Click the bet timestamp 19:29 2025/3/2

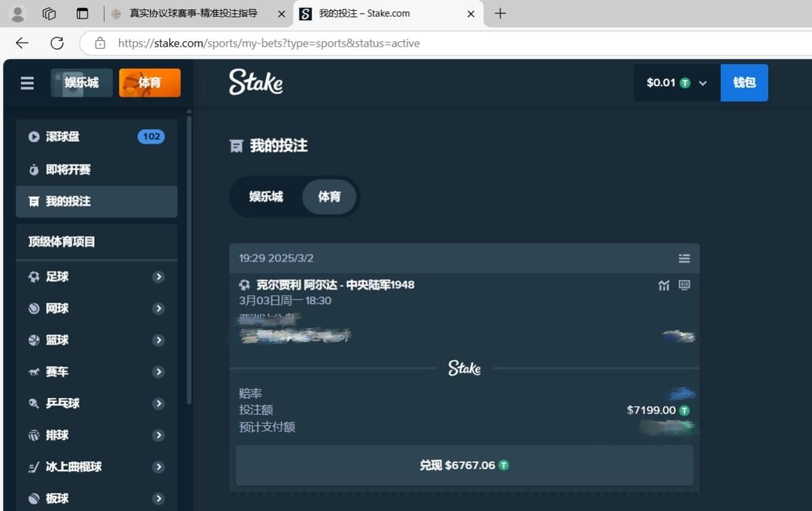[276, 259]
